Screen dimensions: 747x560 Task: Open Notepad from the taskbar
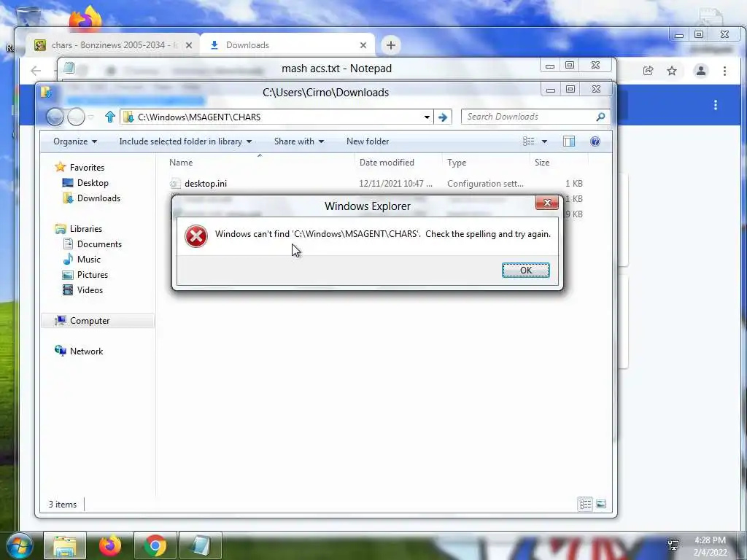[x=201, y=545]
